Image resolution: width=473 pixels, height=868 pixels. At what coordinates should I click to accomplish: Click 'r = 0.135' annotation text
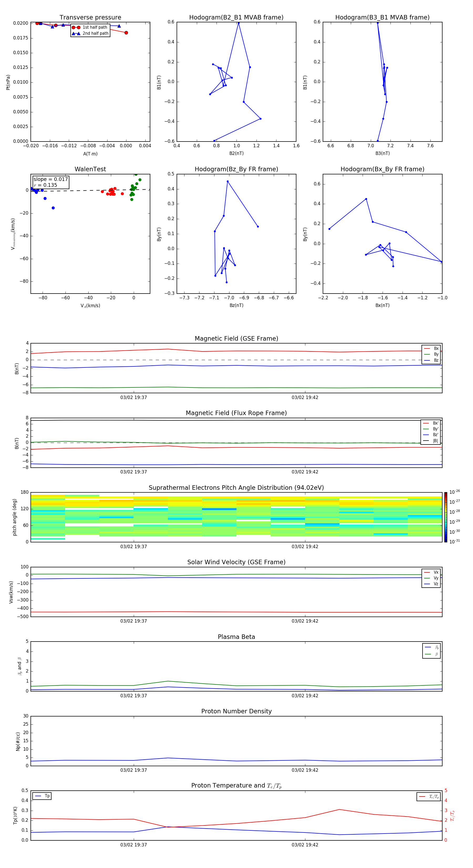pos(45,185)
